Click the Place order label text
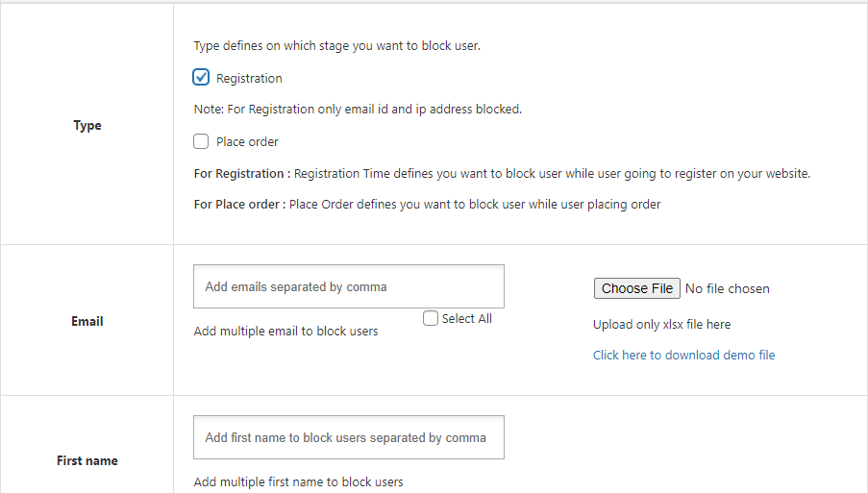Screen dimensions: 868x493 click(x=247, y=142)
